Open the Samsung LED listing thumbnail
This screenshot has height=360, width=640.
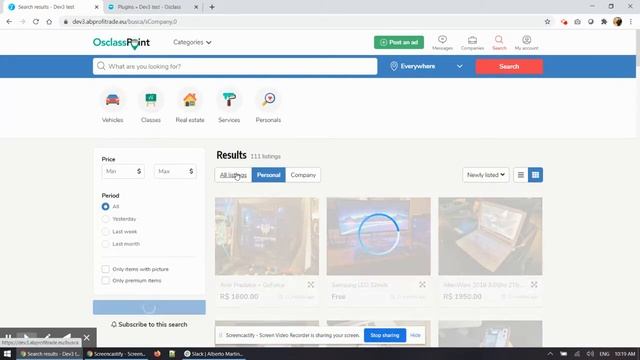(378, 236)
